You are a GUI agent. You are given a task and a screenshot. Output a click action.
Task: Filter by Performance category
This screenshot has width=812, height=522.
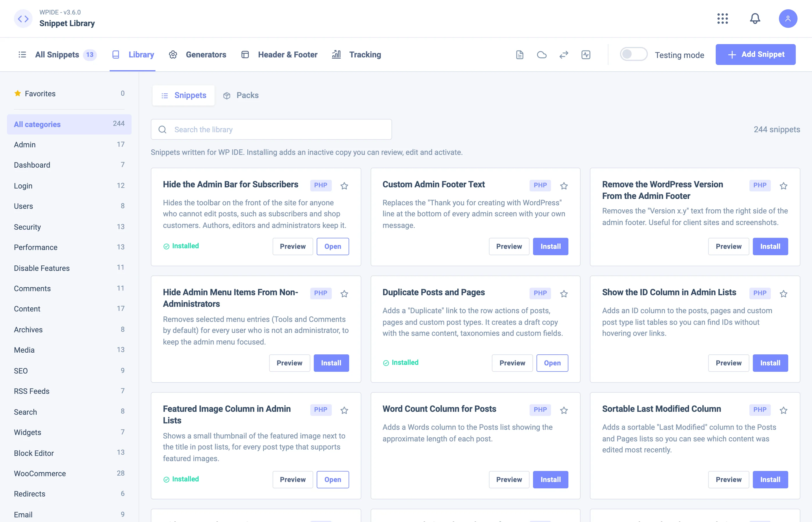coord(69,247)
